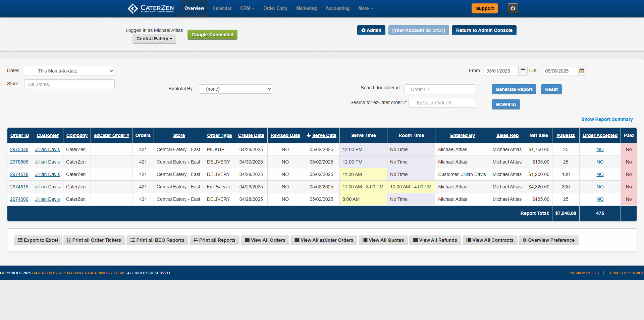644x320 pixels.
Task: Open the Subtotal By dropdown
Action: point(235,89)
